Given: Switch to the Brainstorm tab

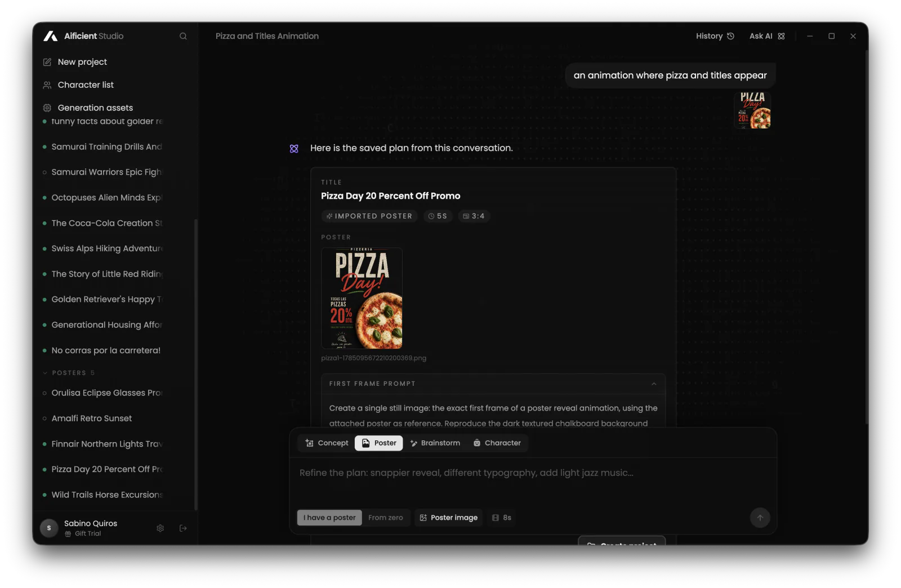Looking at the screenshot, I should pyautogui.click(x=435, y=443).
